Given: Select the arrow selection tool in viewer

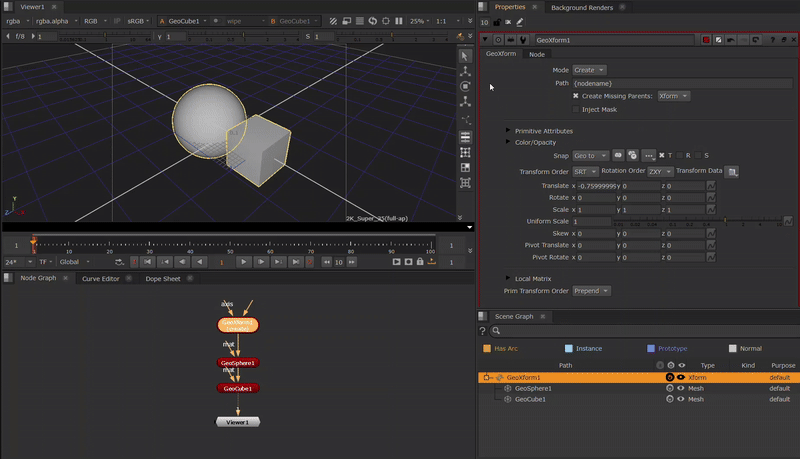Looking at the screenshot, I should (465, 56).
